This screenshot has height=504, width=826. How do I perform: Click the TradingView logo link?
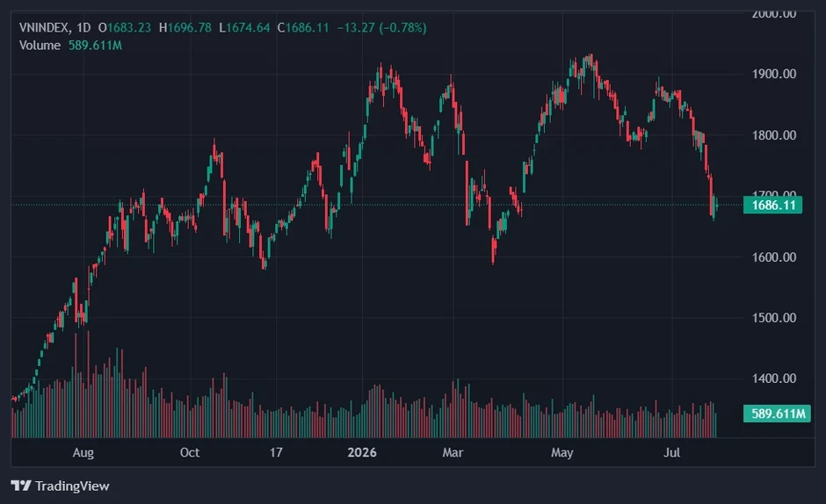point(60,486)
